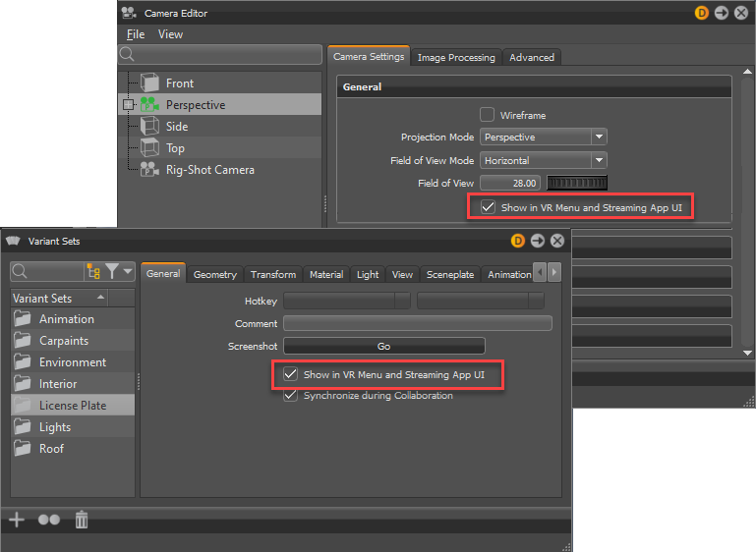Click the Environment folder icon
The width and height of the screenshot is (756, 552).
(x=23, y=362)
